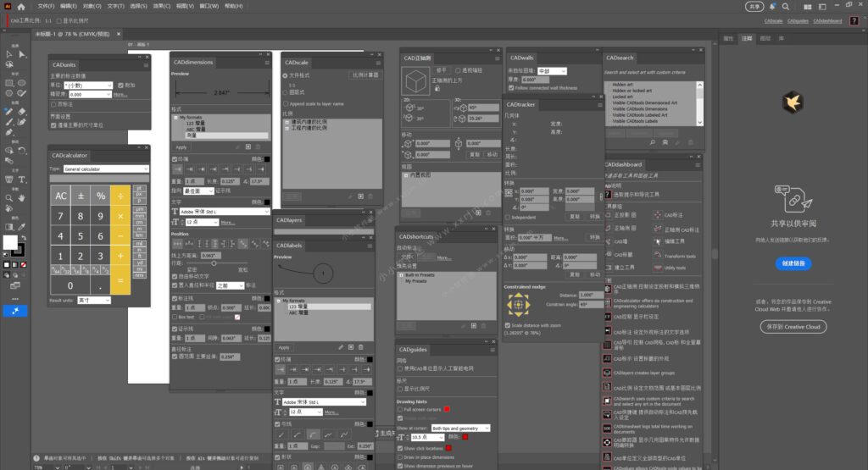Toggle the 附加 checkbox in CADunits

120,86
